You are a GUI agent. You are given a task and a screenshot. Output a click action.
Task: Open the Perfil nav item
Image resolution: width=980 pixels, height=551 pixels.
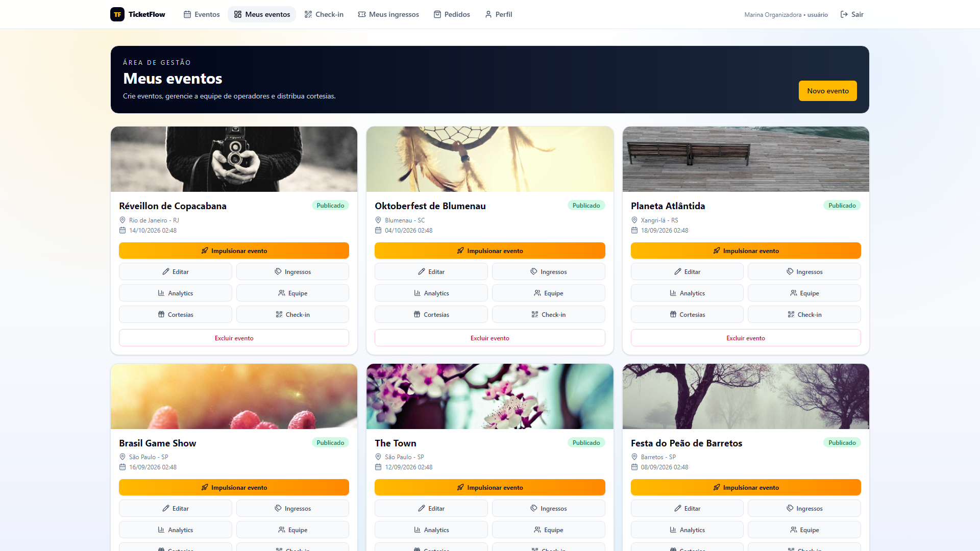(x=498, y=14)
